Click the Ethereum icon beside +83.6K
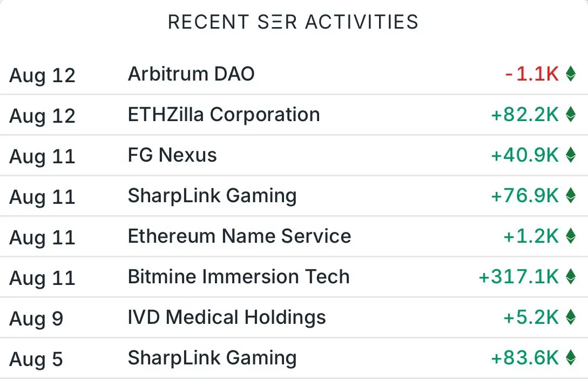The image size is (588, 379). (x=570, y=357)
